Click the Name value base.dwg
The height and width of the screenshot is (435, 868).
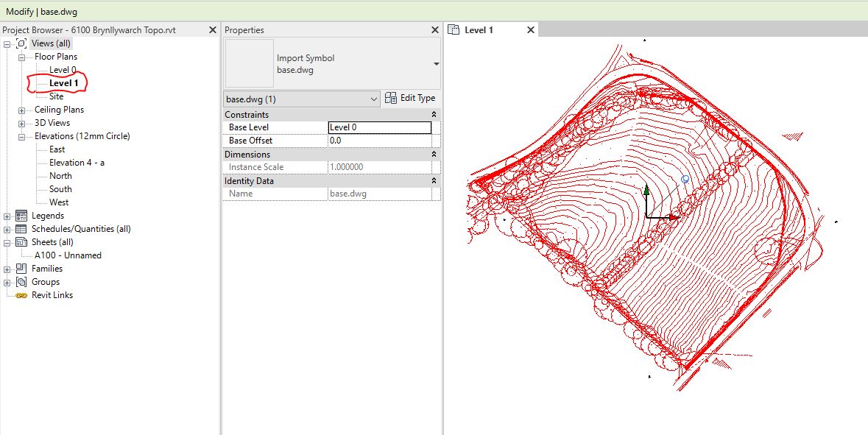(347, 194)
